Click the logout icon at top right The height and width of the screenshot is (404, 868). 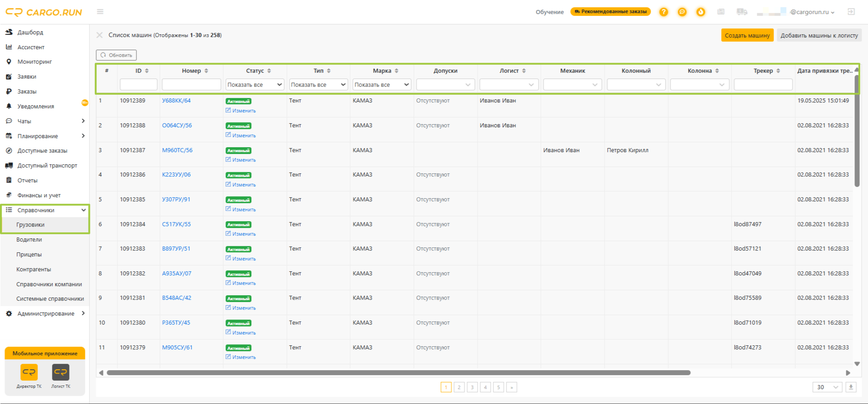[851, 12]
